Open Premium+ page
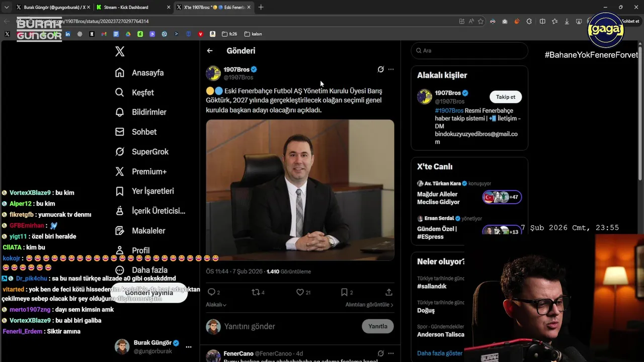Viewport: 644px width, 362px height. [x=141, y=171]
